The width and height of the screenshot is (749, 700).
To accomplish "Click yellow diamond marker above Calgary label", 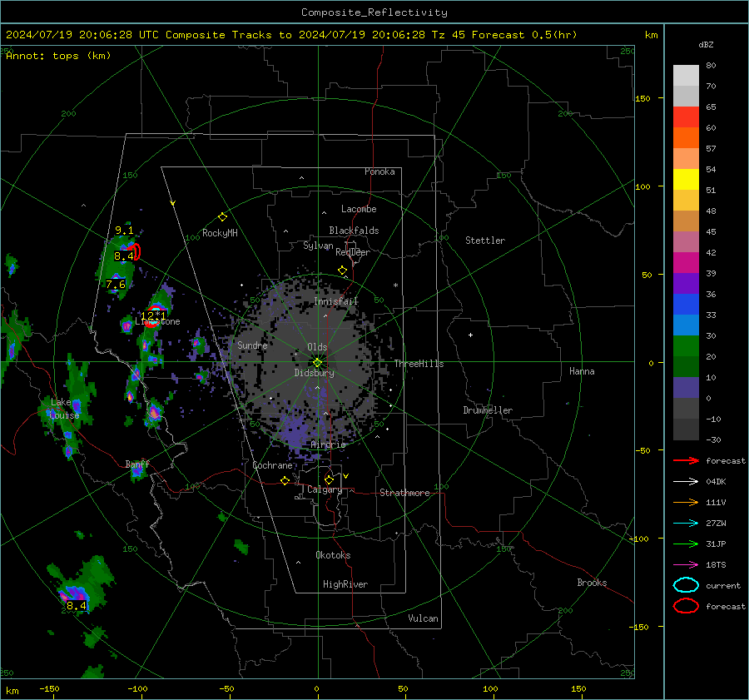I will click(x=329, y=479).
